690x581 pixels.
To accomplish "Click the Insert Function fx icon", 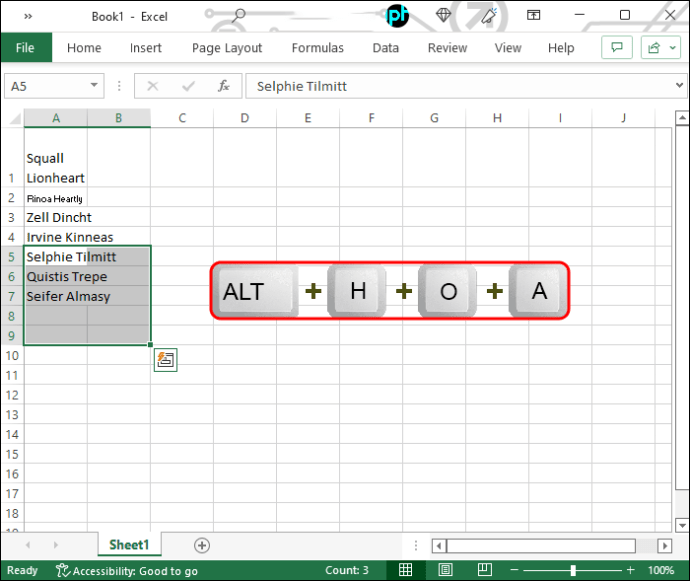I will coord(224,86).
